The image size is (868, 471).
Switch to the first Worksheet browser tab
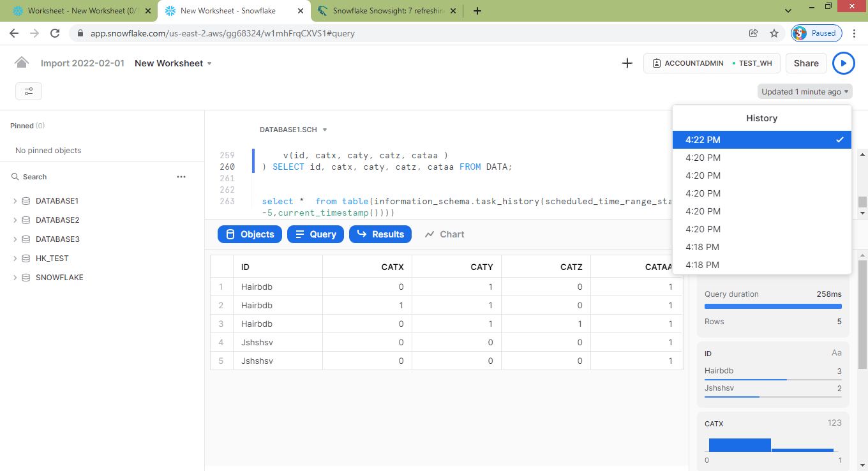82,11
